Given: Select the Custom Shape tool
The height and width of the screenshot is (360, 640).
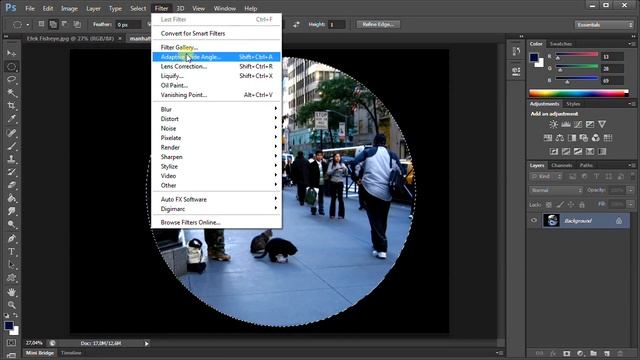Looking at the screenshot, I should pos(11,278).
